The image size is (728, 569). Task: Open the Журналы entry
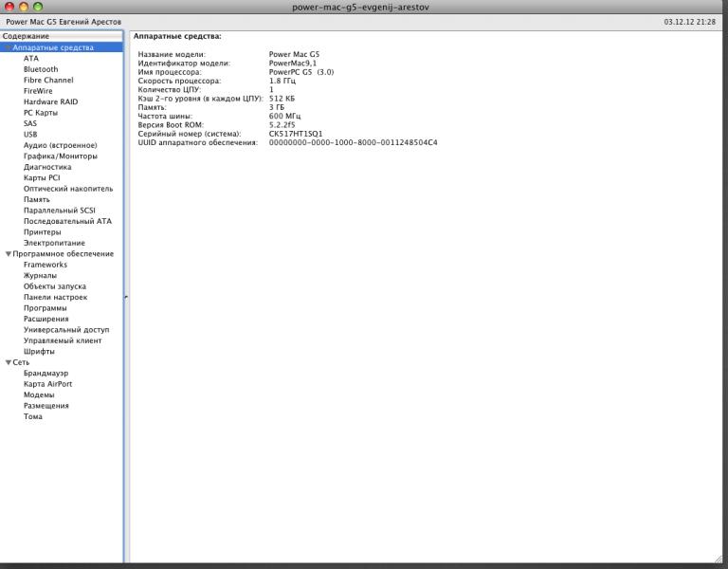coord(41,275)
